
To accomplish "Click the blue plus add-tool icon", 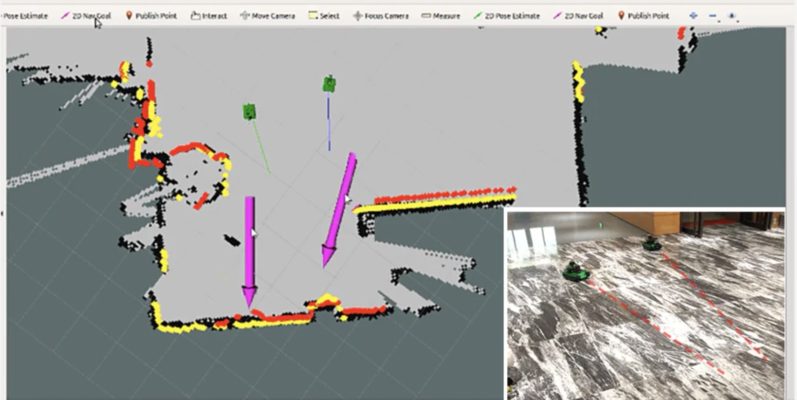I will [693, 16].
